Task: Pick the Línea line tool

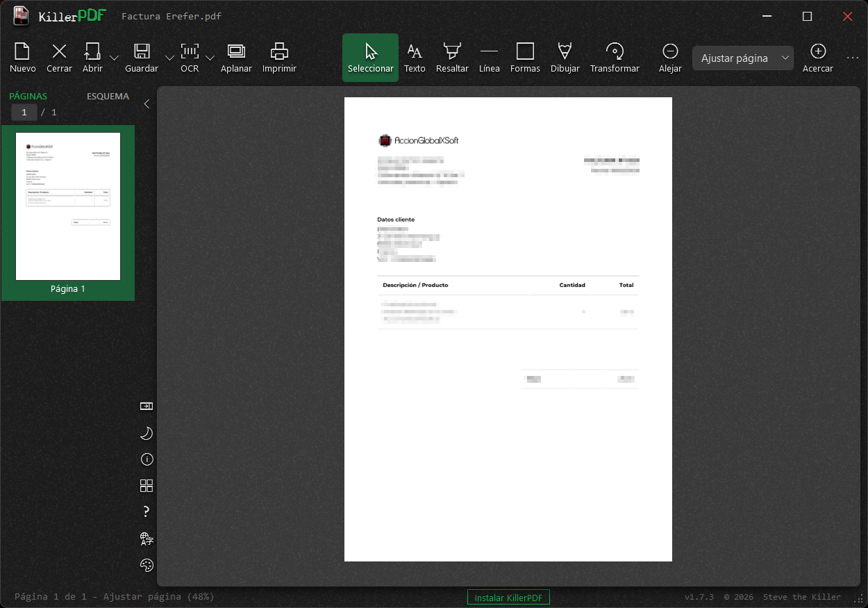Action: pos(490,57)
